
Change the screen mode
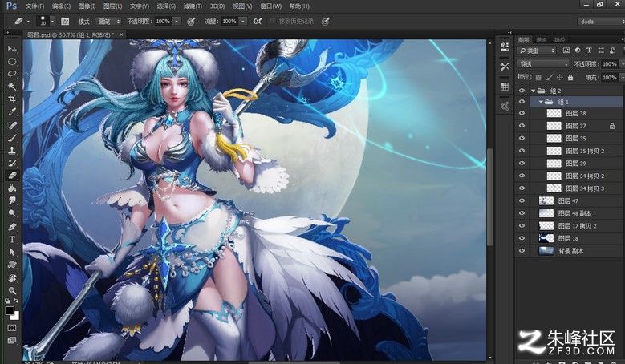(x=12, y=340)
